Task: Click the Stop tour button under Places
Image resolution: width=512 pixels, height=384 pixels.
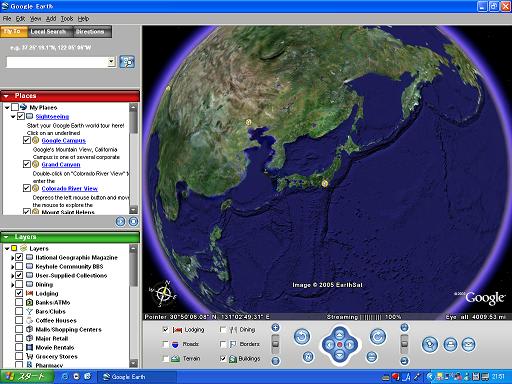Action: [x=133, y=222]
